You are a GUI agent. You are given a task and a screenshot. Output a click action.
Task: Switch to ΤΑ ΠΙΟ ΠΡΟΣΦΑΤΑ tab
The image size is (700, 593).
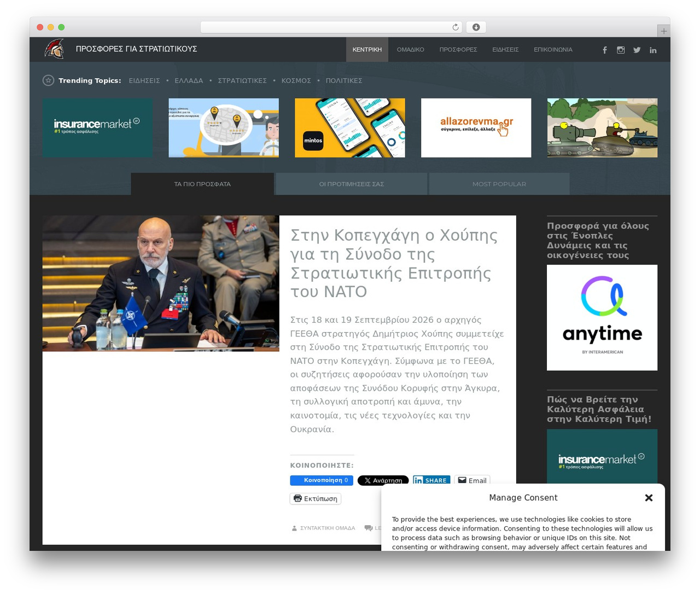202,184
